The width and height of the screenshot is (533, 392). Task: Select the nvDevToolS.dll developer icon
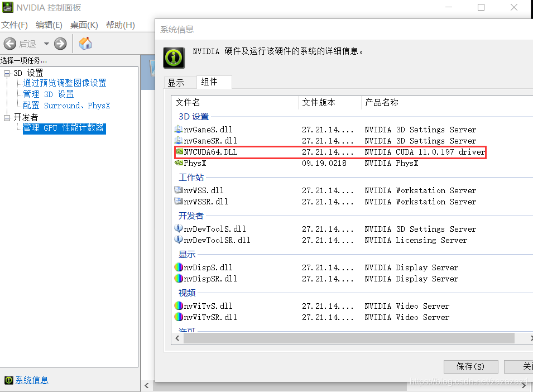[179, 228]
